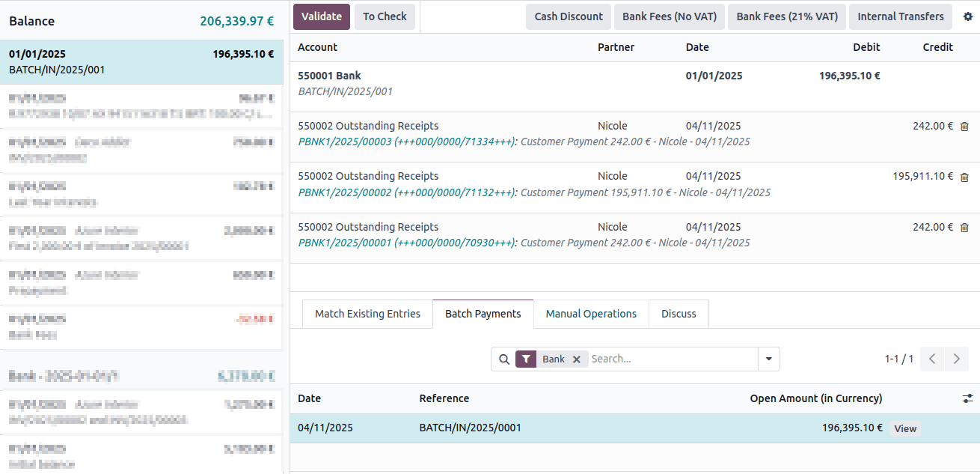Delete the PBNK1/2025/00003 line with trash icon
980x474 pixels.
coord(964,127)
